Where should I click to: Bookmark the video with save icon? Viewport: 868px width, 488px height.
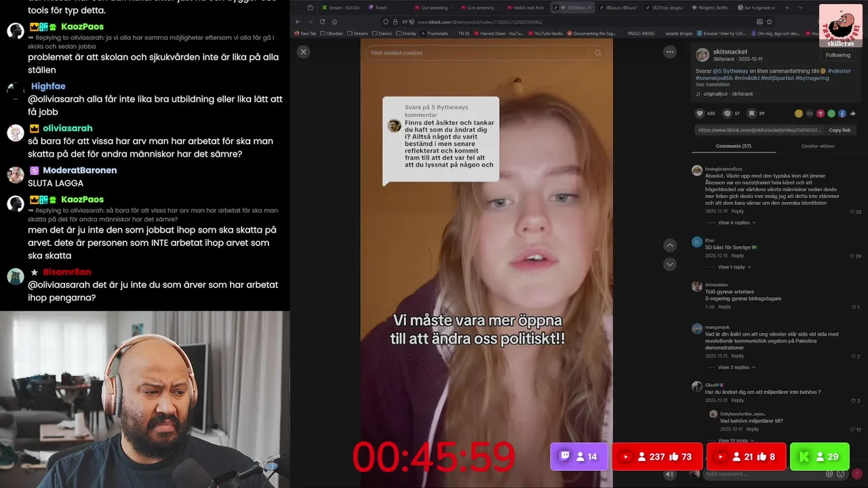tap(751, 113)
